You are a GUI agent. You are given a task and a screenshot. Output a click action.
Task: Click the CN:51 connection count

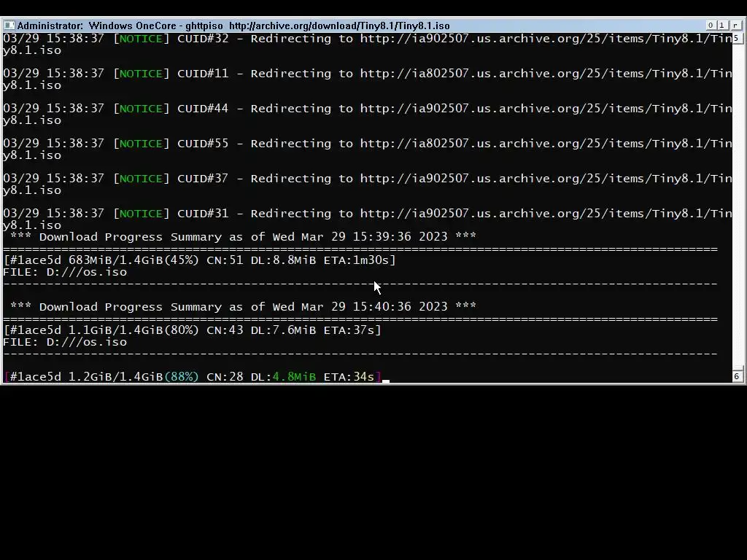coord(225,260)
